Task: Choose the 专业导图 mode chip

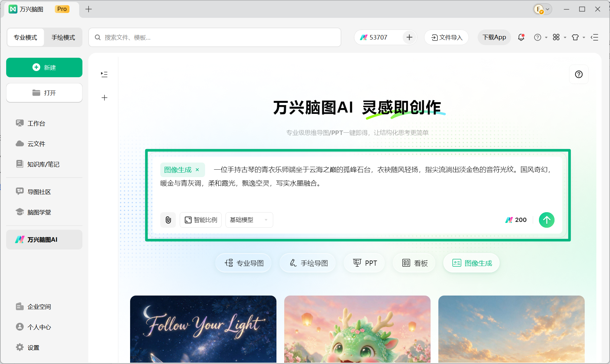Action: (244, 263)
